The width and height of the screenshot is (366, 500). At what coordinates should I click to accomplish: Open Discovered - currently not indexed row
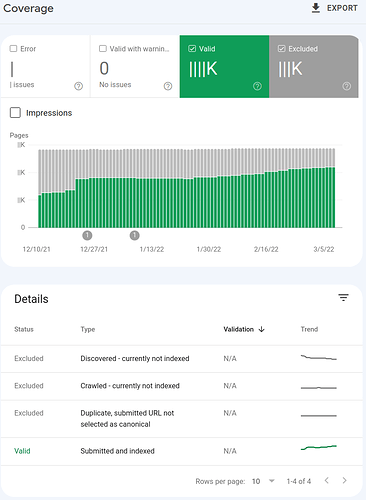click(182, 359)
